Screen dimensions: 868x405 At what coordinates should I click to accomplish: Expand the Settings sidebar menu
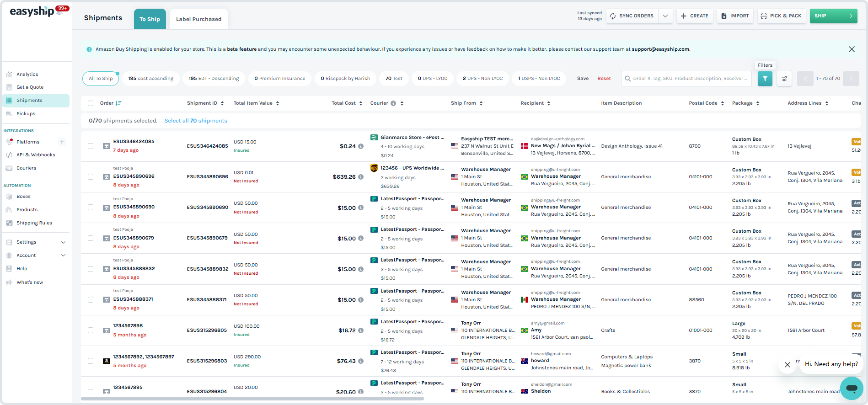point(63,242)
